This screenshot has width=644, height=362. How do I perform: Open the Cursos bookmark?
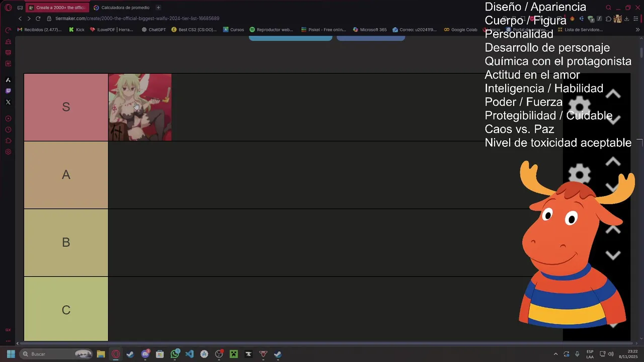(x=233, y=30)
